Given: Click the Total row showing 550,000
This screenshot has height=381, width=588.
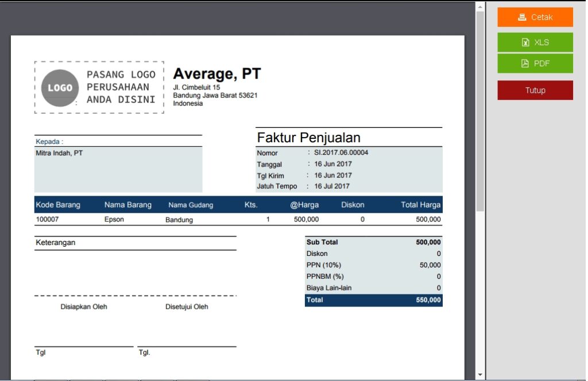Looking at the screenshot, I should (373, 300).
